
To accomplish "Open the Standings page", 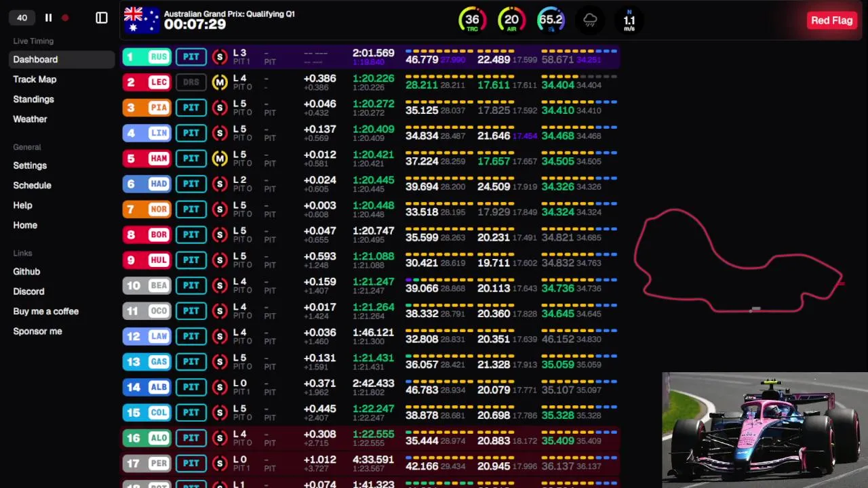I will pyautogui.click(x=33, y=99).
